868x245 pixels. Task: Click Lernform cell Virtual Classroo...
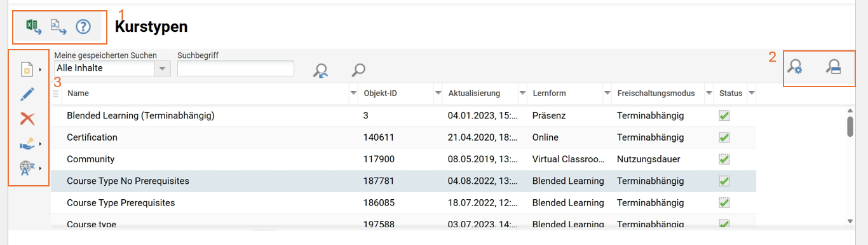tap(568, 159)
